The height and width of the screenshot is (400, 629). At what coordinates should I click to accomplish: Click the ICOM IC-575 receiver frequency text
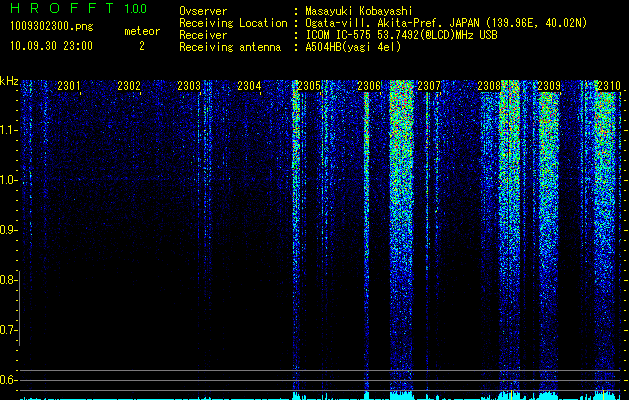pyautogui.click(x=401, y=35)
